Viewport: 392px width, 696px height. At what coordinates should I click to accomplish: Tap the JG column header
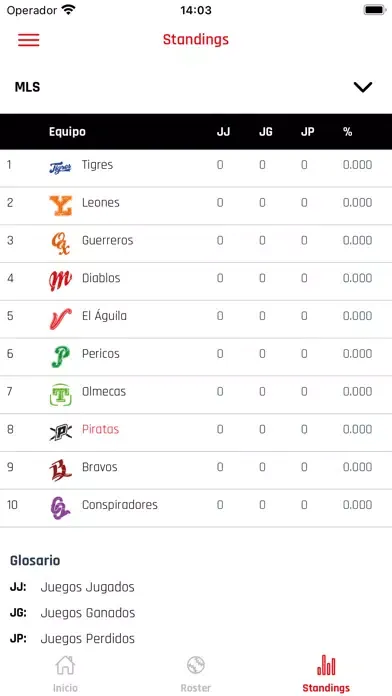[x=265, y=132]
